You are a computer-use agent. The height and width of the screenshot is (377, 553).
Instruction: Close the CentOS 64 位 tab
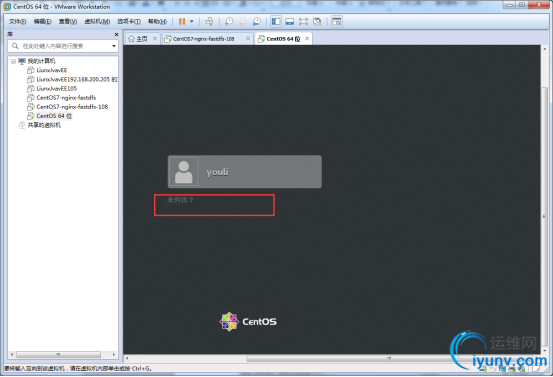click(307, 38)
